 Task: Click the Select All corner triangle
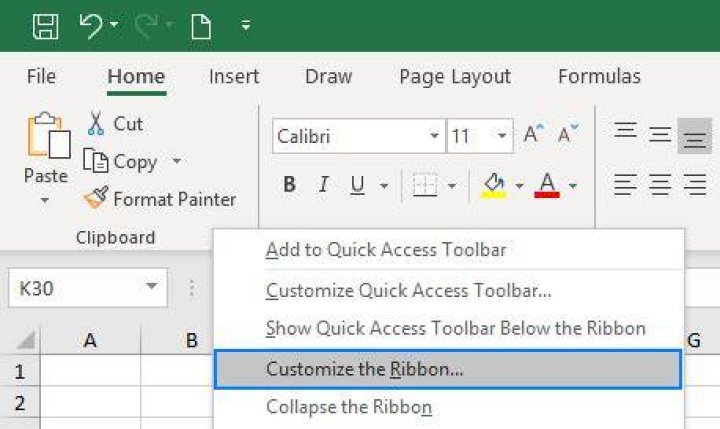[x=25, y=340]
